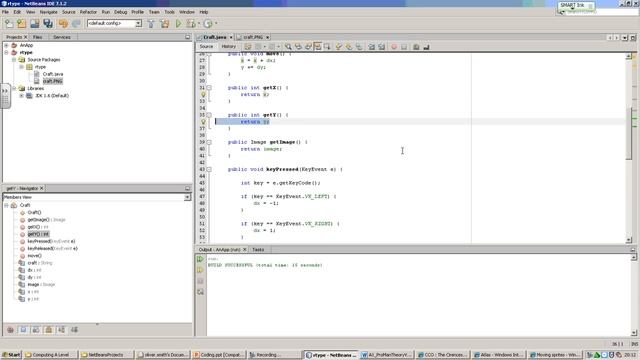Collapse the keyPressed method code fold
The image size is (640, 360).
coord(209,169)
